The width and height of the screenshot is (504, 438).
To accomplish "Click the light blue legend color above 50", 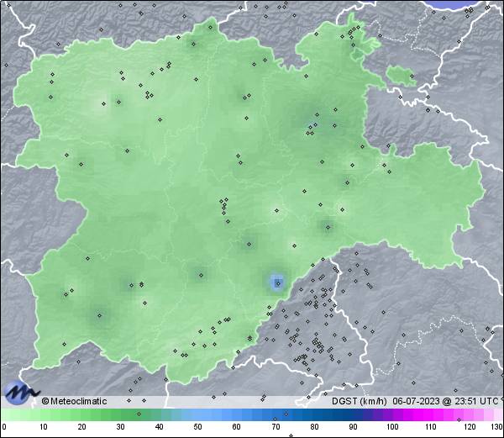I will (197, 414).
